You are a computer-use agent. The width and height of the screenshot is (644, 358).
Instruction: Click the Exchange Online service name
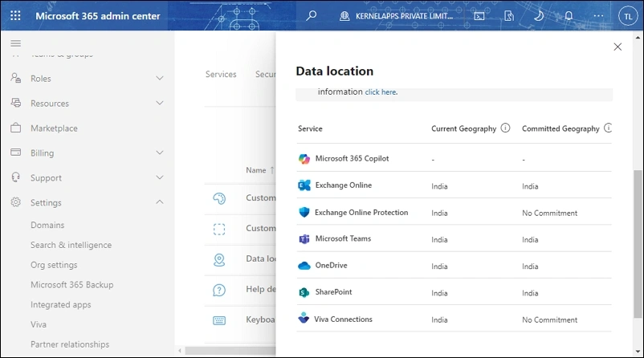click(x=344, y=185)
